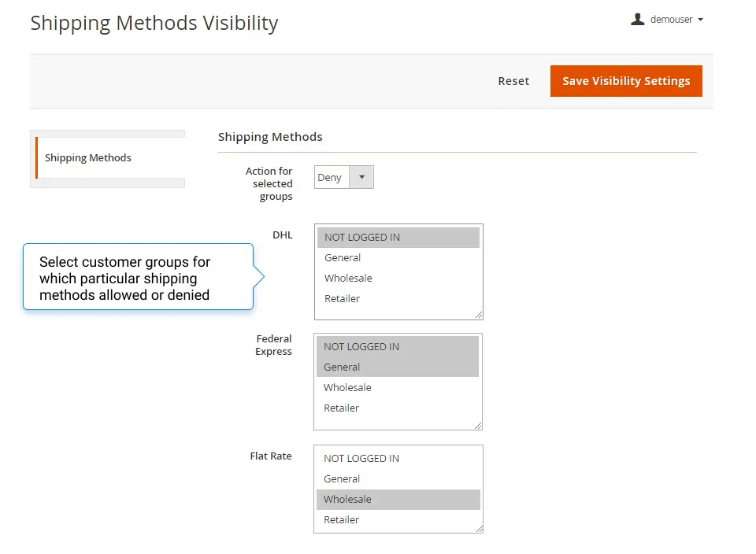Click the Federal Express list resize handle
Screen dimensions: 756x554
pos(478,426)
